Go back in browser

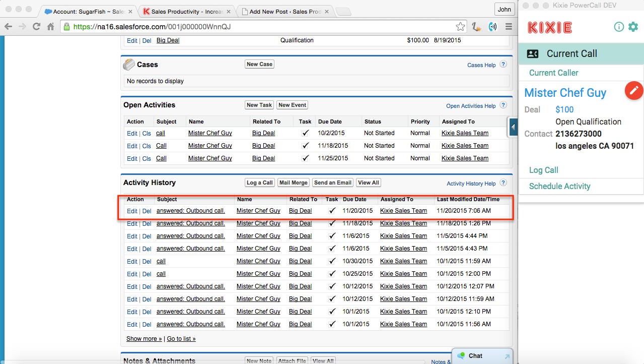(9, 27)
